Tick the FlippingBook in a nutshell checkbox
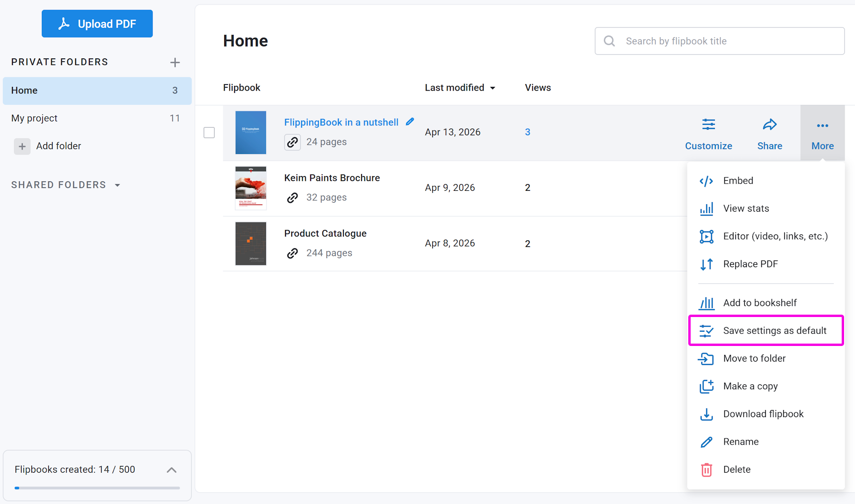 [209, 132]
